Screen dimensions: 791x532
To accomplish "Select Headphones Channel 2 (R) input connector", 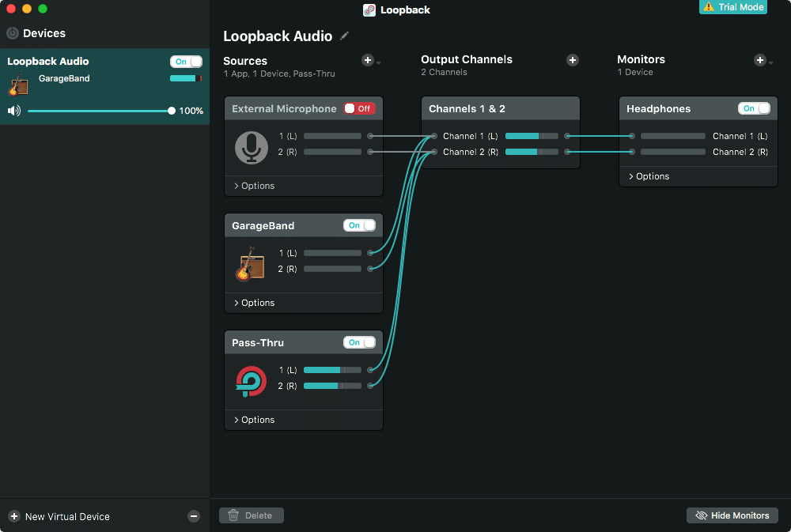I will pyautogui.click(x=631, y=152).
